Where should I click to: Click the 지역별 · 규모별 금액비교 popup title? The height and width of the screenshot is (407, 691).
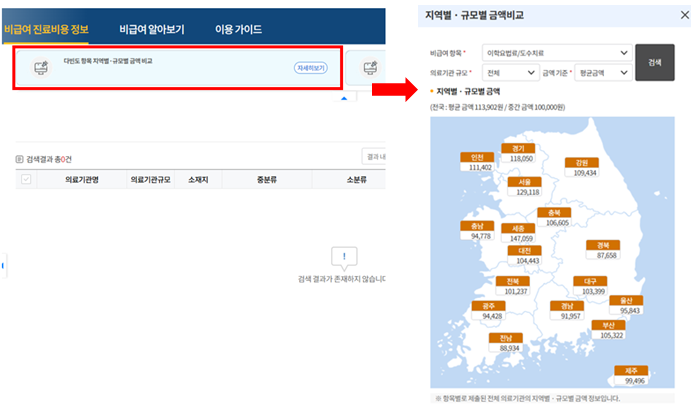474,15
